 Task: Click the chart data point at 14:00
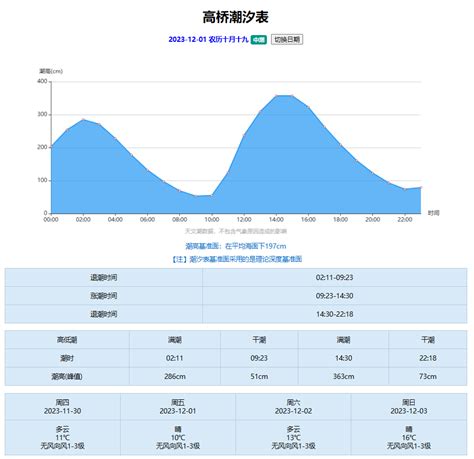tap(276, 96)
